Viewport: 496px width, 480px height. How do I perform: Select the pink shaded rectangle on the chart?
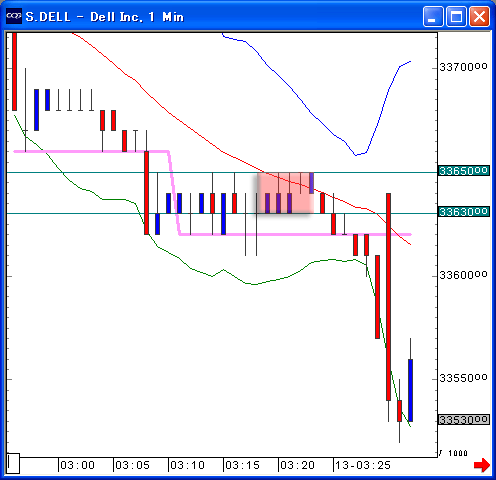285,193
